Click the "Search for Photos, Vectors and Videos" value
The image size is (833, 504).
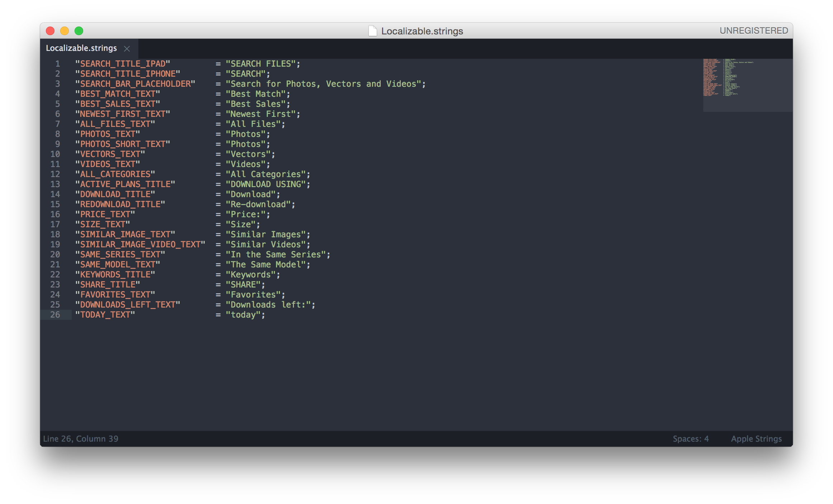[x=323, y=84]
